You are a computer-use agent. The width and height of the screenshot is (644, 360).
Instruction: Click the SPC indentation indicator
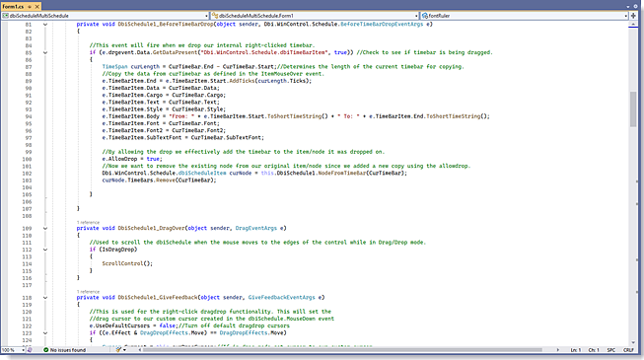[611, 350]
